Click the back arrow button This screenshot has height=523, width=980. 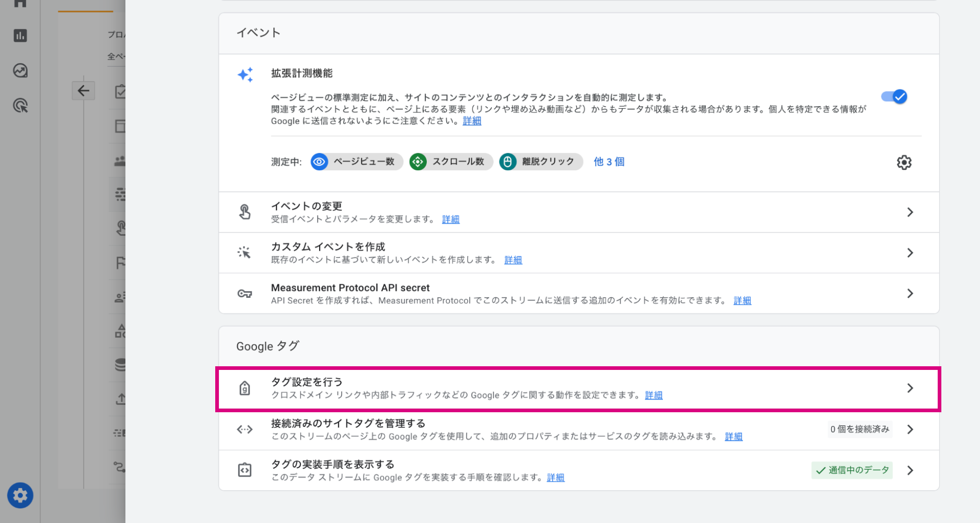pyautogui.click(x=84, y=91)
